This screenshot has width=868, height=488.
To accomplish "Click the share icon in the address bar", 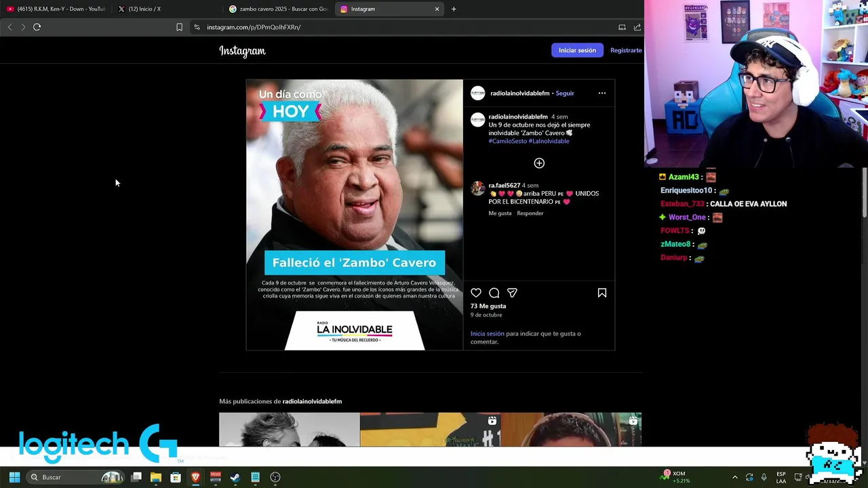I will [637, 27].
